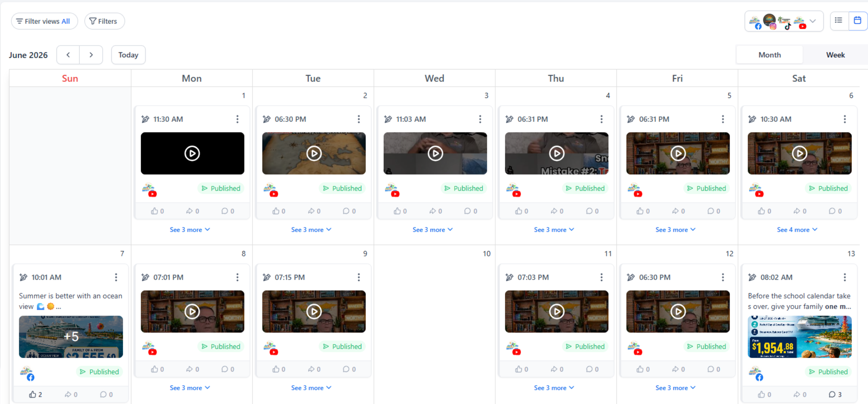Click the TikTok account avatar in selector

pyautogui.click(x=784, y=22)
